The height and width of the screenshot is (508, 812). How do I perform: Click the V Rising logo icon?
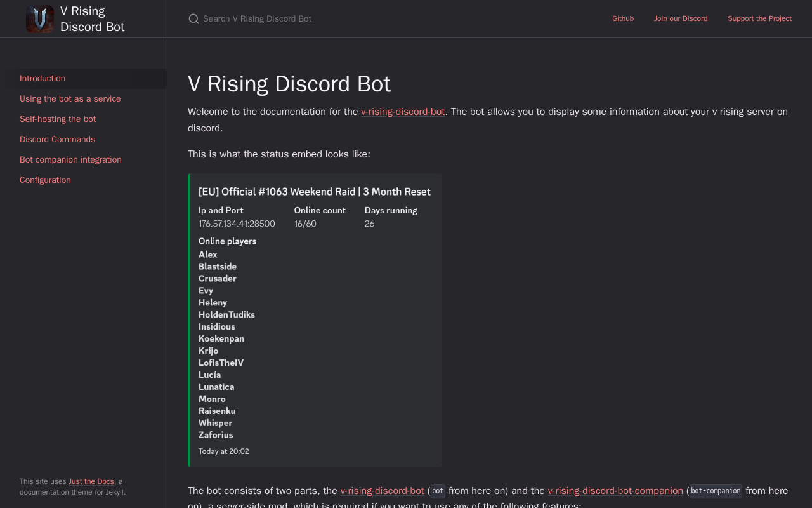click(40, 19)
